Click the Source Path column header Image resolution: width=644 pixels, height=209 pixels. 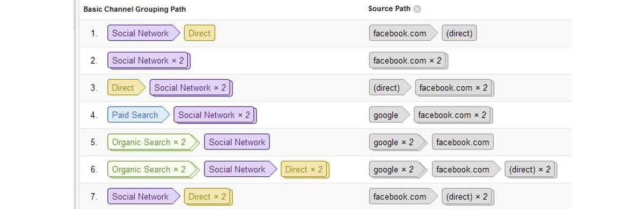389,9
